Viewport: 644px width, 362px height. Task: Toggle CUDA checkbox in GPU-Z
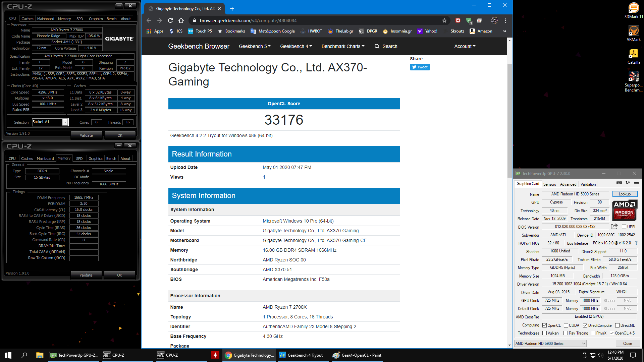pos(566,325)
